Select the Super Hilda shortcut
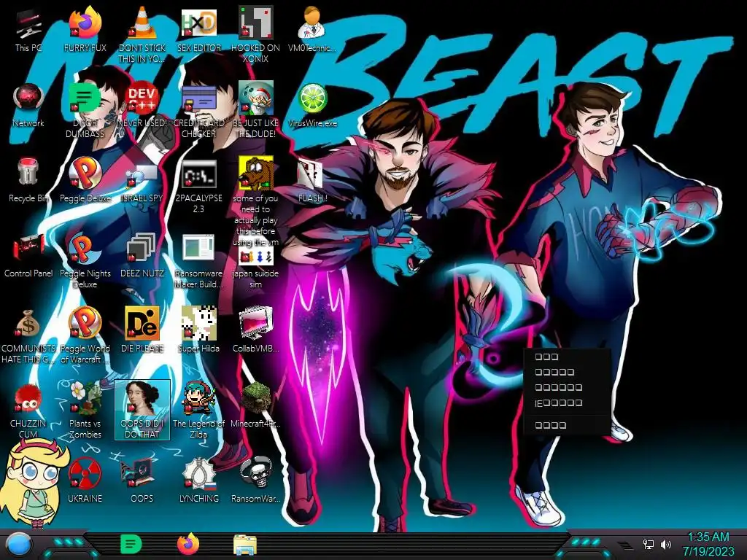 (198, 330)
